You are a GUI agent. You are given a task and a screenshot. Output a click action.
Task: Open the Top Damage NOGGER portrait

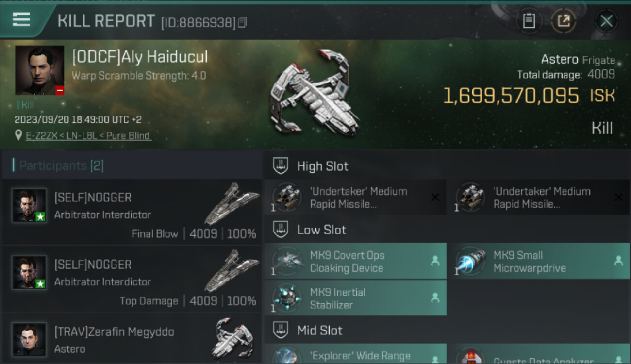click(29, 273)
